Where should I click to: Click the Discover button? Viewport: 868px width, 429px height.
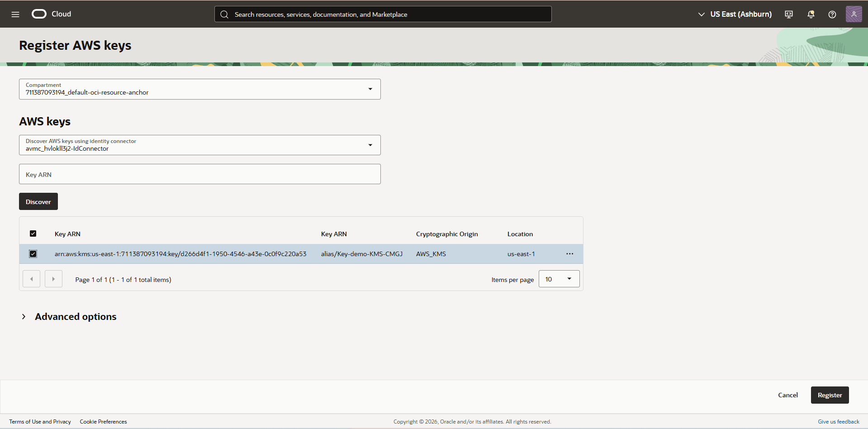pyautogui.click(x=38, y=201)
